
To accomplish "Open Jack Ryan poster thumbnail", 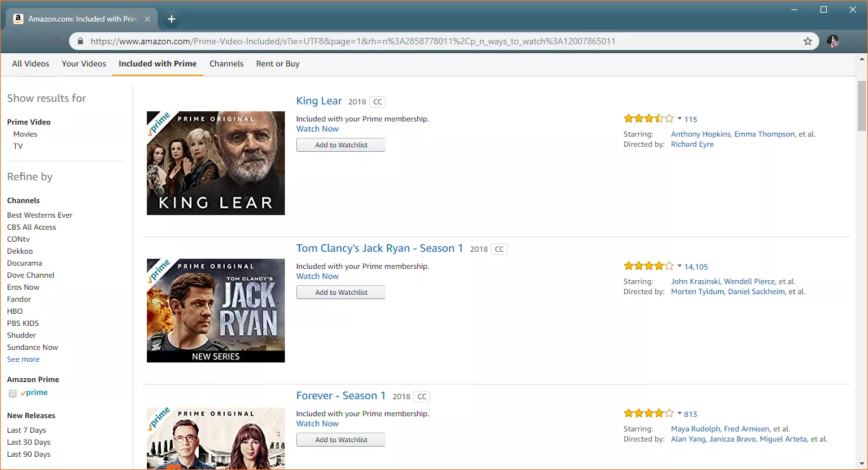I will (216, 311).
